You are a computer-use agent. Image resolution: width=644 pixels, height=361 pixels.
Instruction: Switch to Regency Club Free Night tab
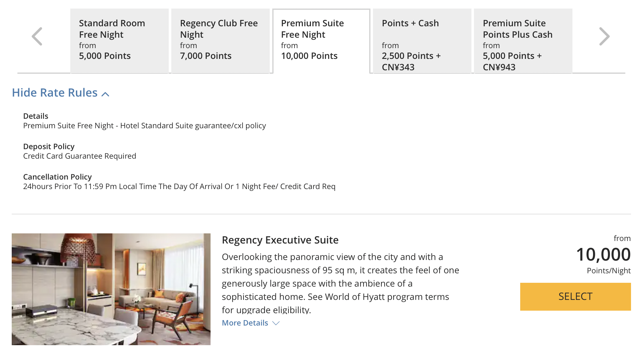pyautogui.click(x=220, y=41)
